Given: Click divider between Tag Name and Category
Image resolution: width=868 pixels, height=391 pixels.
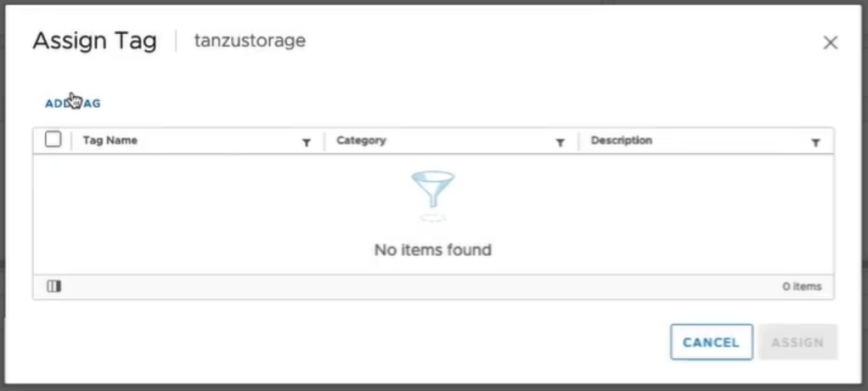Looking at the screenshot, I should pyautogui.click(x=324, y=141).
